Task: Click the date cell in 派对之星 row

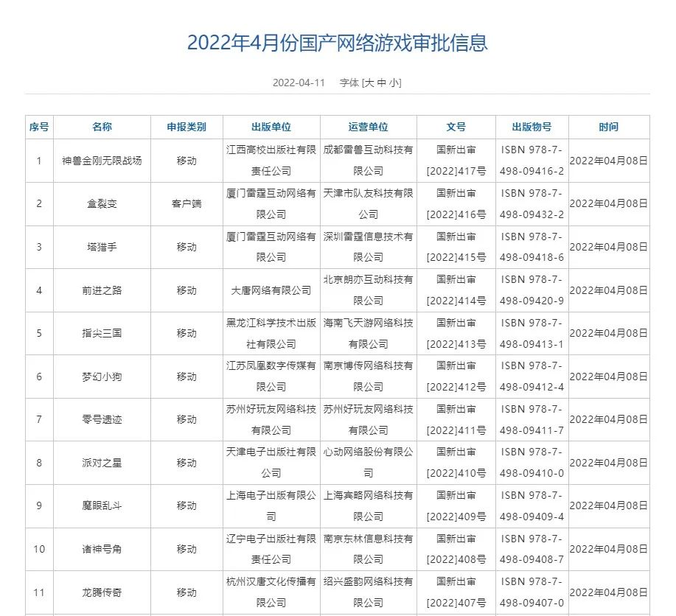Action: (609, 463)
